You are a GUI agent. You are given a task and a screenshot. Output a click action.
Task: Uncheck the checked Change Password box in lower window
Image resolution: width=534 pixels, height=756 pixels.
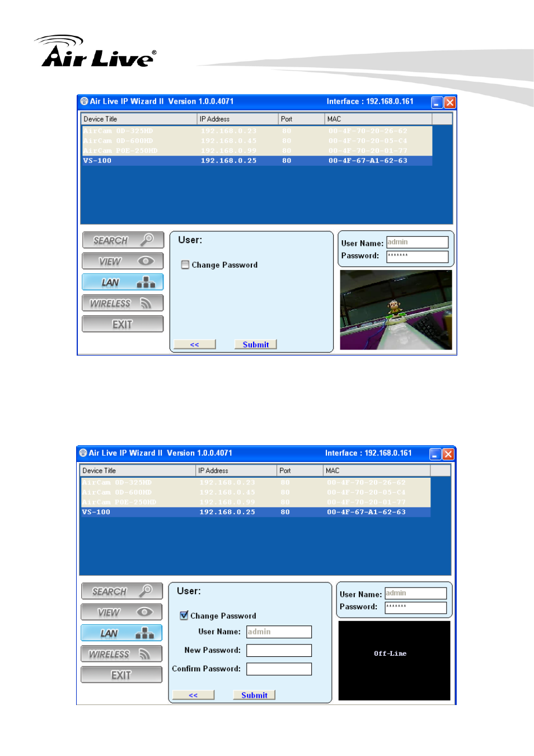coord(184,615)
